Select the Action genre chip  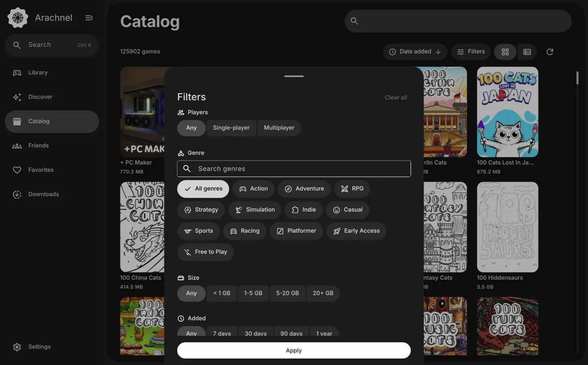(253, 189)
